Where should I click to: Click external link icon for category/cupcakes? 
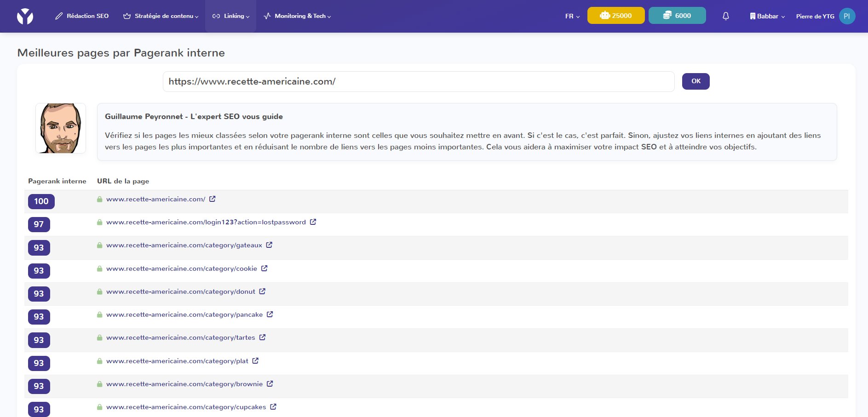point(273,407)
